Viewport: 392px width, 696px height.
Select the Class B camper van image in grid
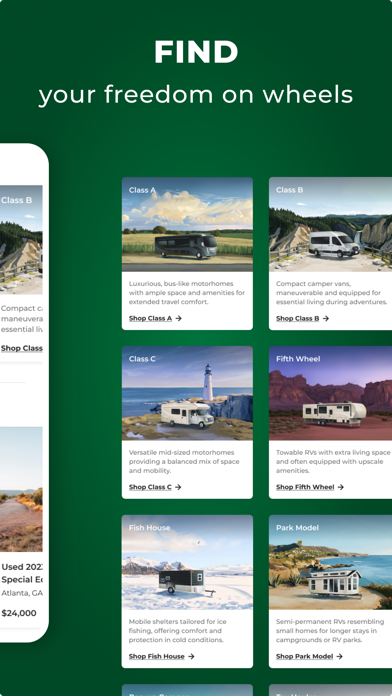click(x=330, y=225)
